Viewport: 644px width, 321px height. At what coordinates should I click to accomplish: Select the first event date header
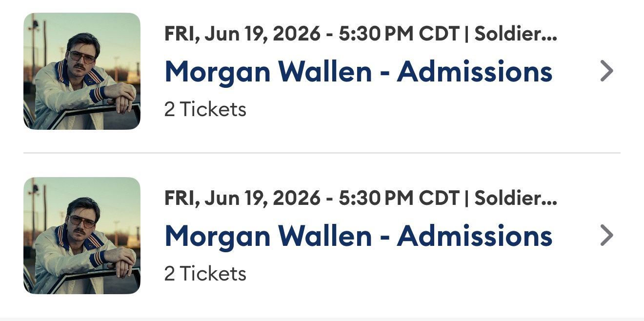click(361, 34)
